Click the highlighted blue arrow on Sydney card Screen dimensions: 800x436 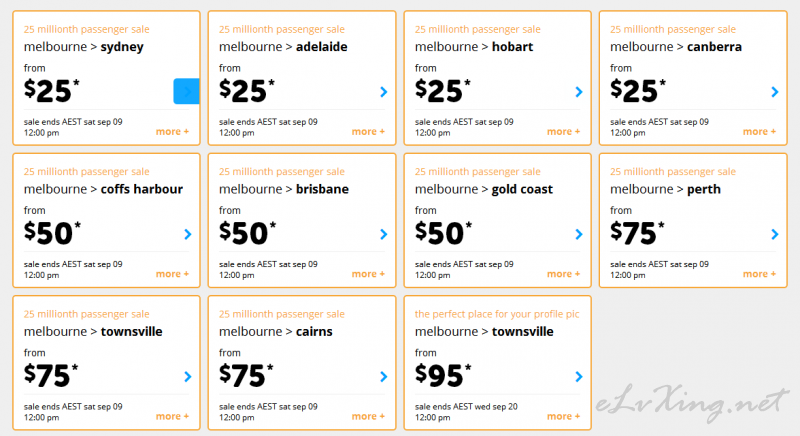click(186, 92)
